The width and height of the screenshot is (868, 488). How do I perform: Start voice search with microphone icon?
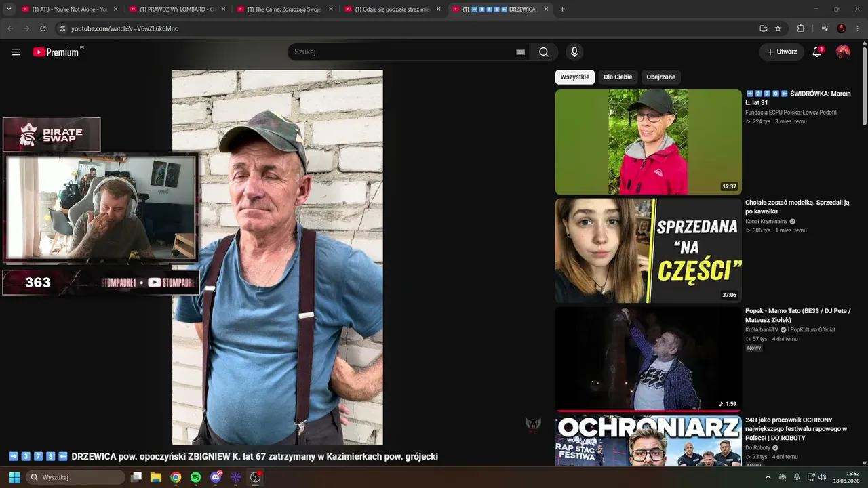click(574, 52)
